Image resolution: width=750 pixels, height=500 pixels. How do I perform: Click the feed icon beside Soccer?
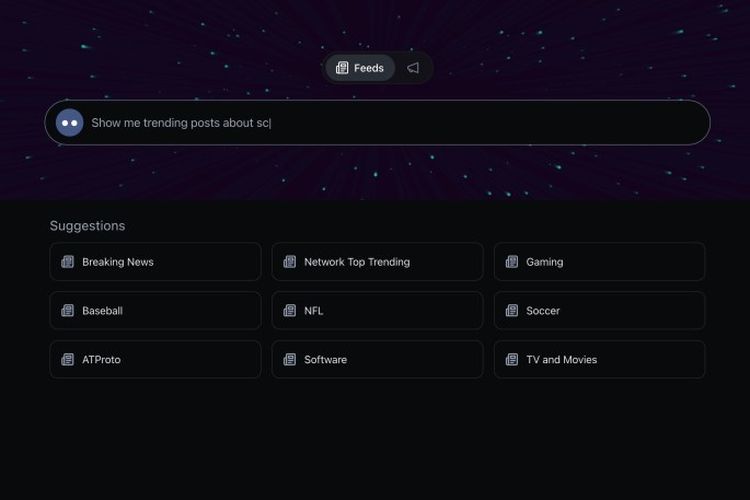pos(512,311)
